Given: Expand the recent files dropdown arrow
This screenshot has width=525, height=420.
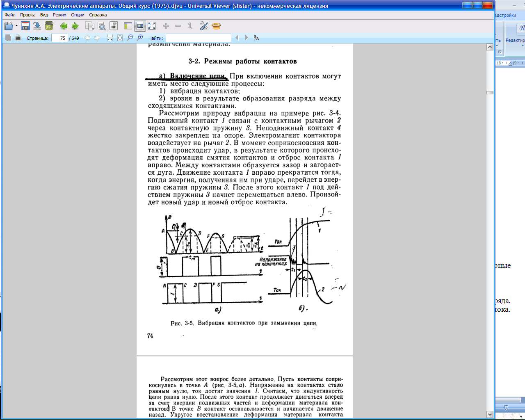Looking at the screenshot, I should [16, 26].
